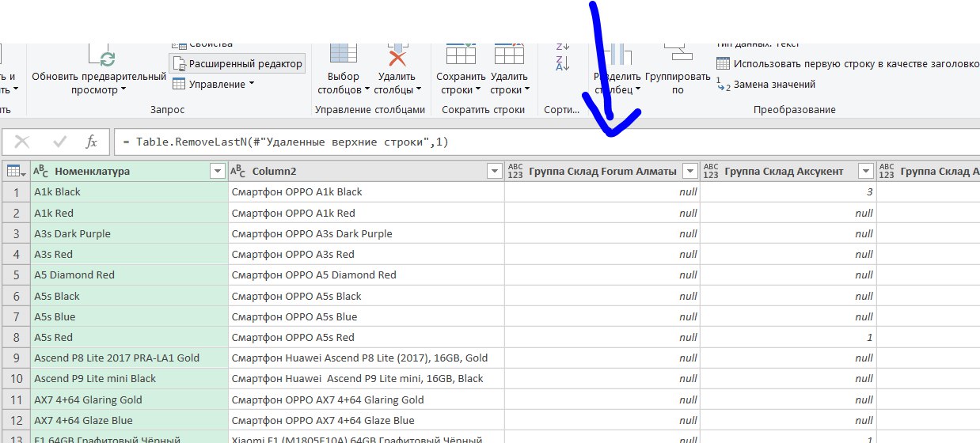
Task: Click the cell A5s Black
Action: 129,296
